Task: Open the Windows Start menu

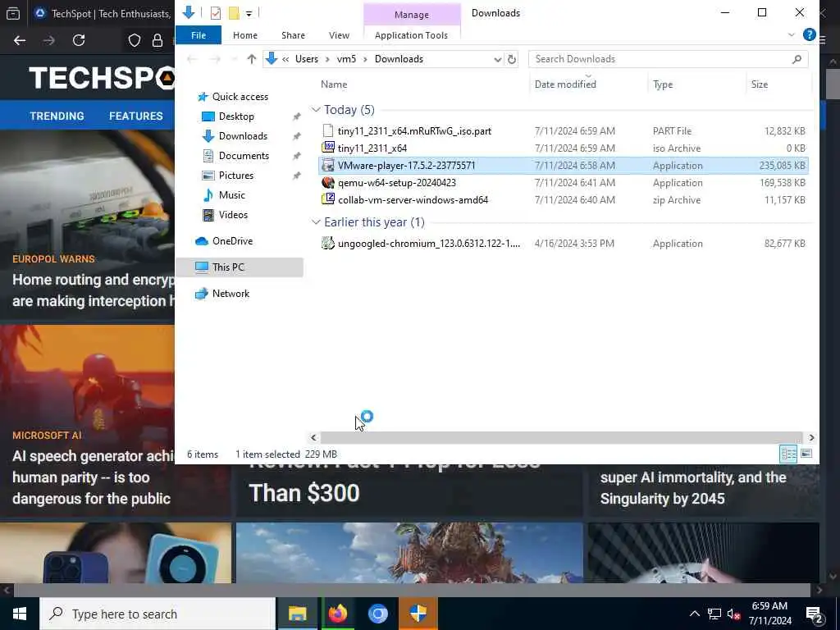Action: [x=20, y=614]
